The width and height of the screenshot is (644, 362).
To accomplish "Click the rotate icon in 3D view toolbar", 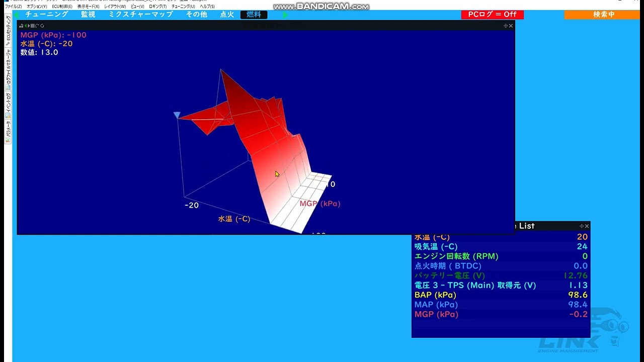I will click(42, 26).
